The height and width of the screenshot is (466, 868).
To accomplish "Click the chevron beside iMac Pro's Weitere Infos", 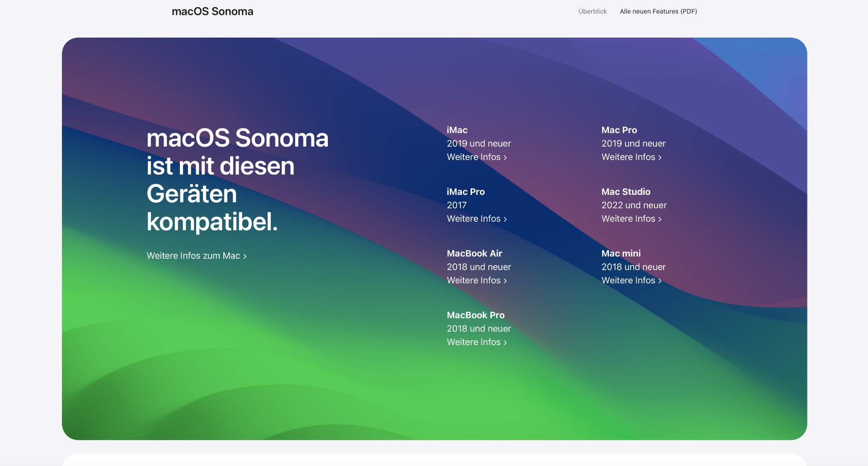I will tap(505, 219).
